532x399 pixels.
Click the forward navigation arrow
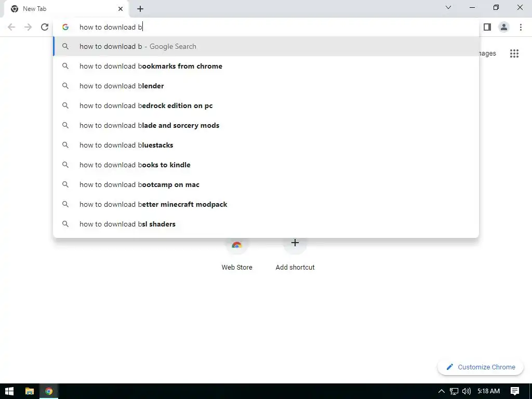[x=28, y=27]
